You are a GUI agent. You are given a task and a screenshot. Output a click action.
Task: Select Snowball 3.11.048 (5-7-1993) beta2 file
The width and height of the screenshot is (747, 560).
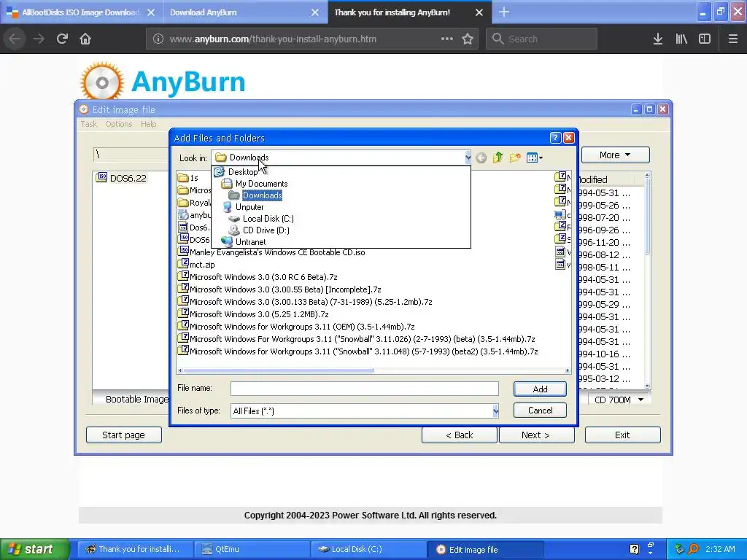tap(358, 351)
